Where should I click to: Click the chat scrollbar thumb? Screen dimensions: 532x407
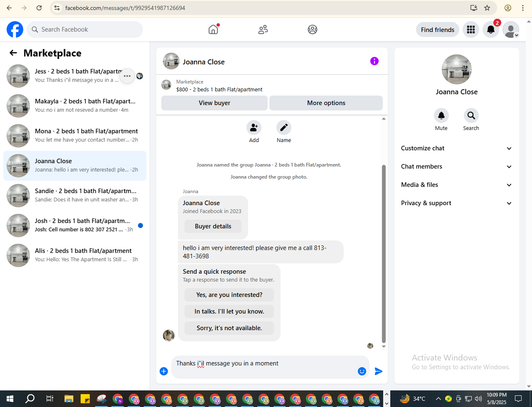coord(384,253)
